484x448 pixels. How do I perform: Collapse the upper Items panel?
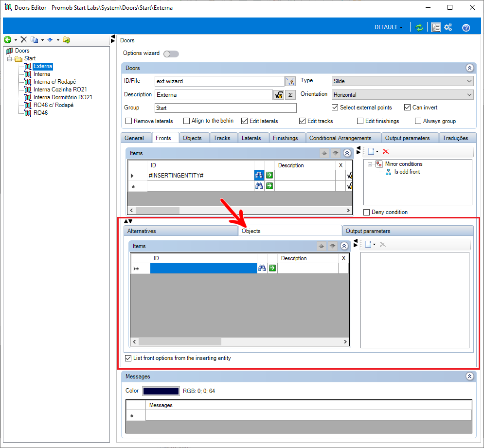tap(347, 153)
